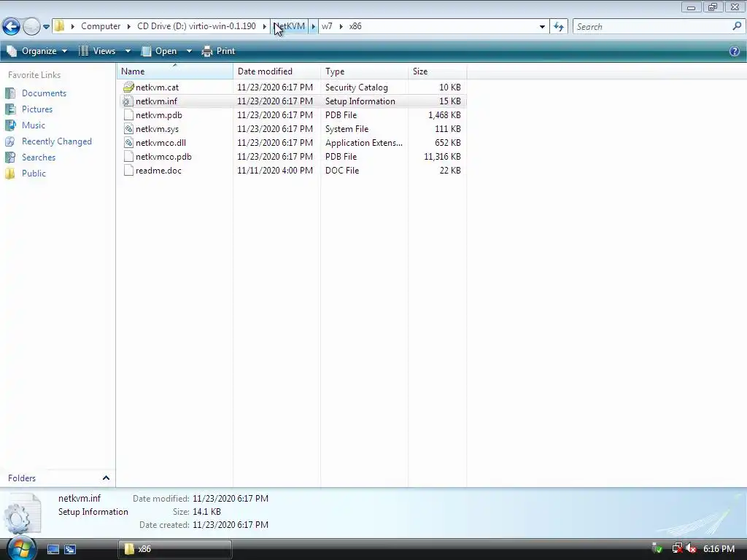The width and height of the screenshot is (747, 560).
Task: Select the netkvm.cat file icon
Action: [x=128, y=87]
